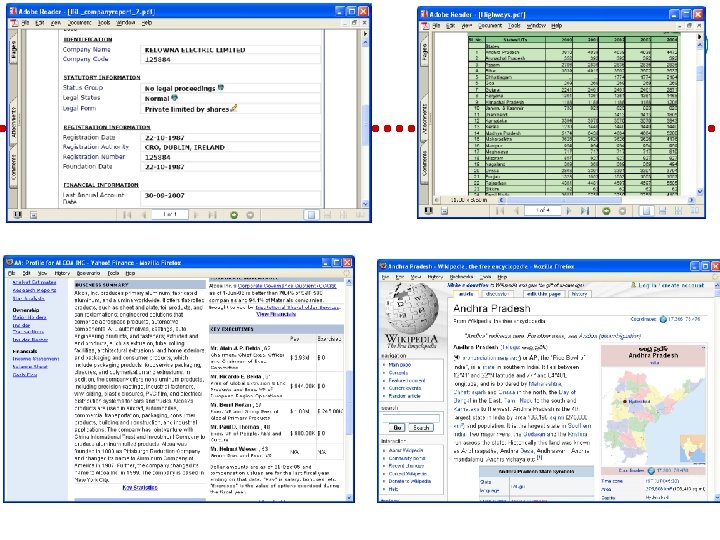
Task: Open Current events link in Wikipedia sidebar
Action: (x=405, y=388)
